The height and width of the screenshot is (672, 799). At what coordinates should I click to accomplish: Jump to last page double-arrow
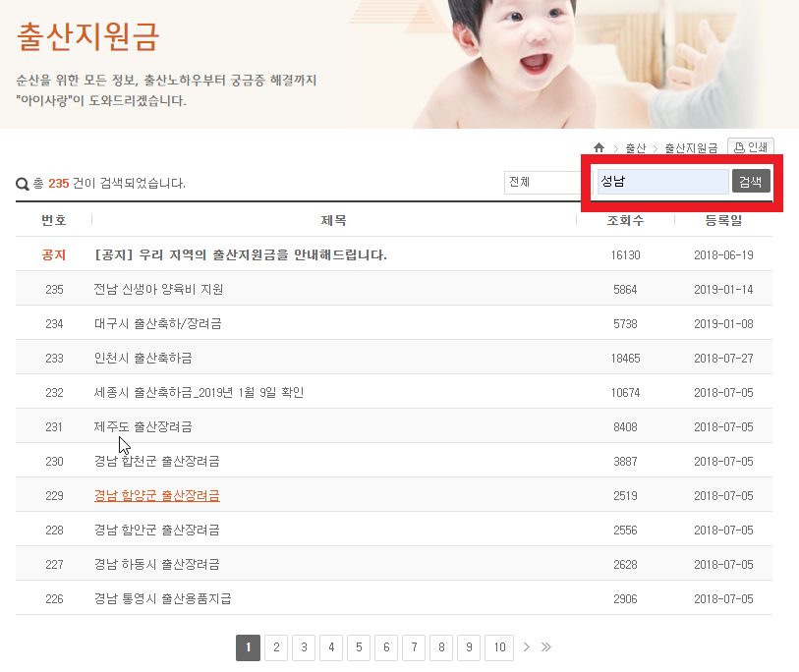[x=546, y=647]
